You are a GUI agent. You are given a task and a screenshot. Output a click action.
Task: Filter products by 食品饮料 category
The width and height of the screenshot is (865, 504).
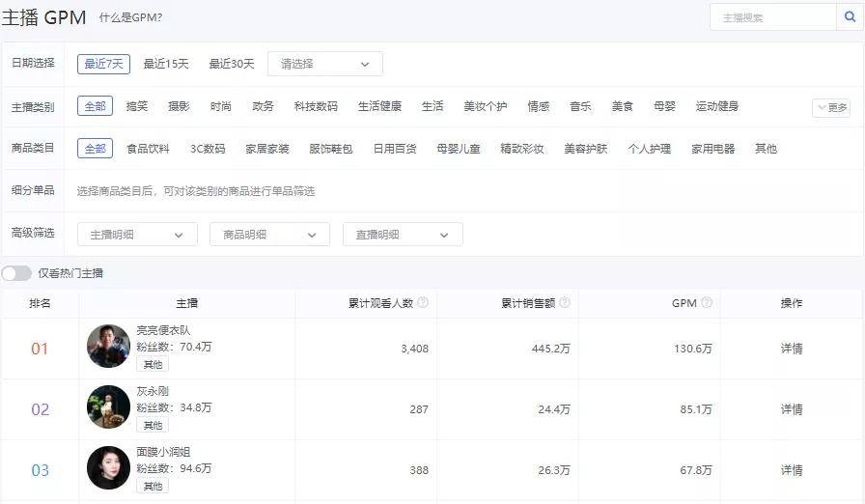(148, 149)
